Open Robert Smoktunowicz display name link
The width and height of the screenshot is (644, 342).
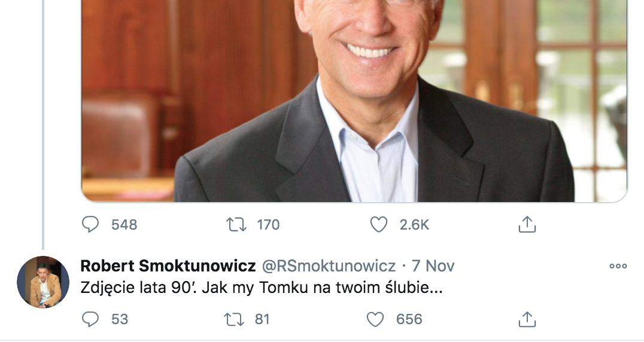(168, 265)
